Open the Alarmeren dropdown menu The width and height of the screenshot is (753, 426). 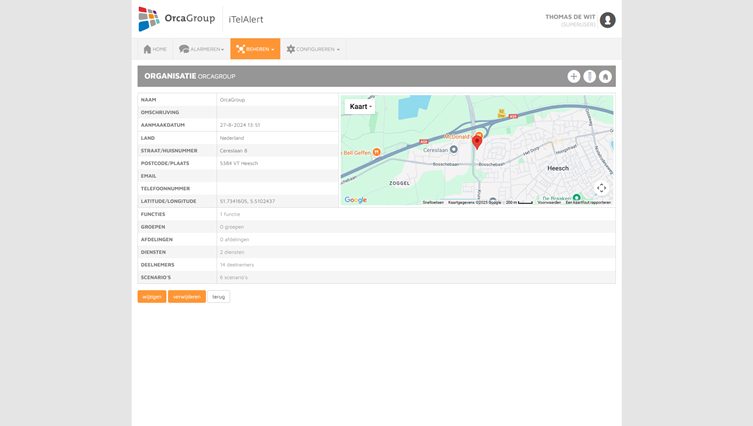(201, 49)
